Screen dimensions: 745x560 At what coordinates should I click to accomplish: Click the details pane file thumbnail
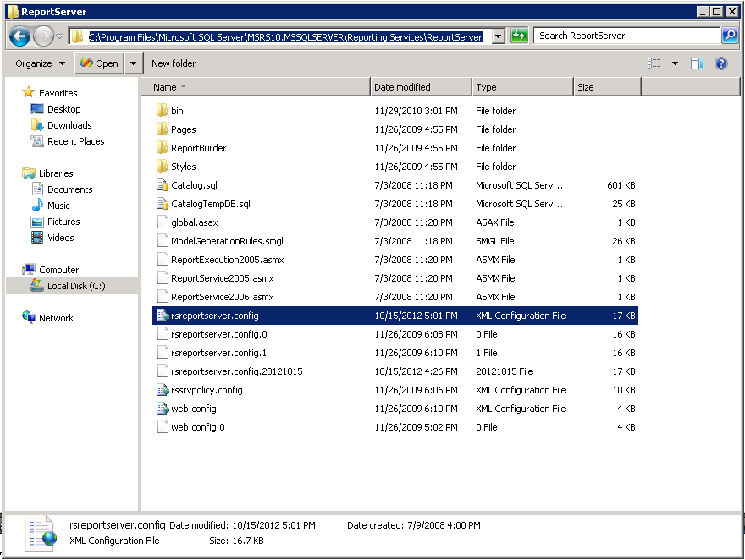click(41, 534)
